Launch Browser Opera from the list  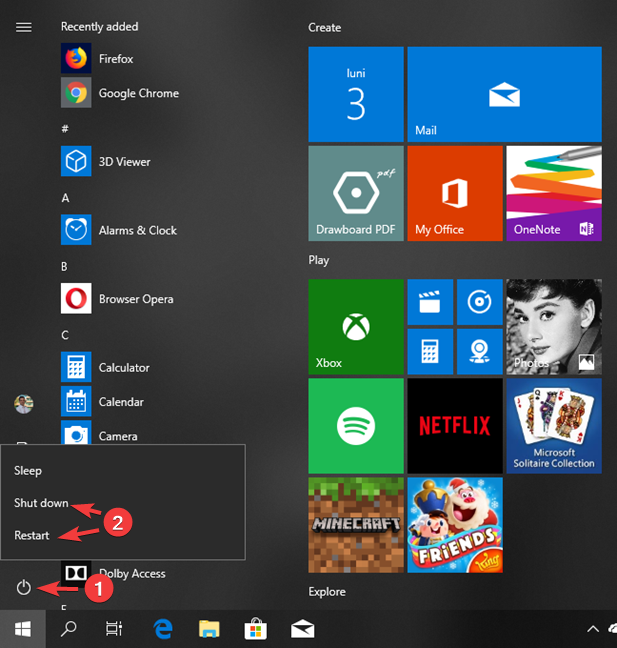[x=135, y=299]
